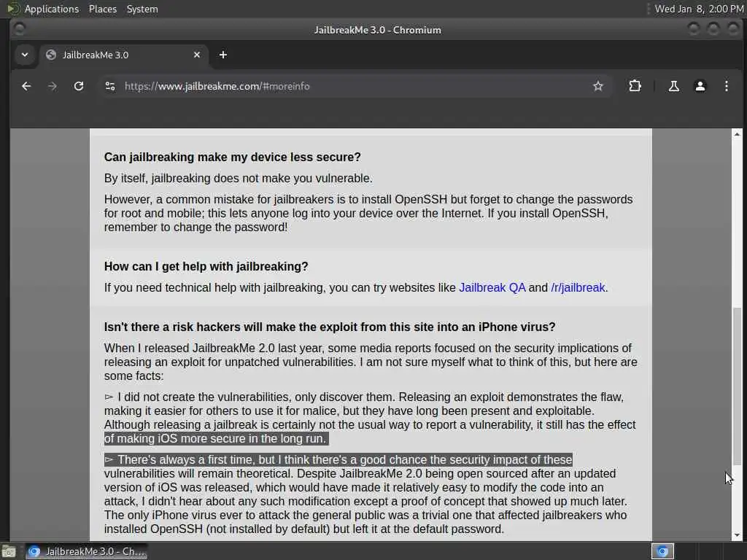The height and width of the screenshot is (560, 747).
Task: Expand the tab search dropdown
Action: click(25, 55)
